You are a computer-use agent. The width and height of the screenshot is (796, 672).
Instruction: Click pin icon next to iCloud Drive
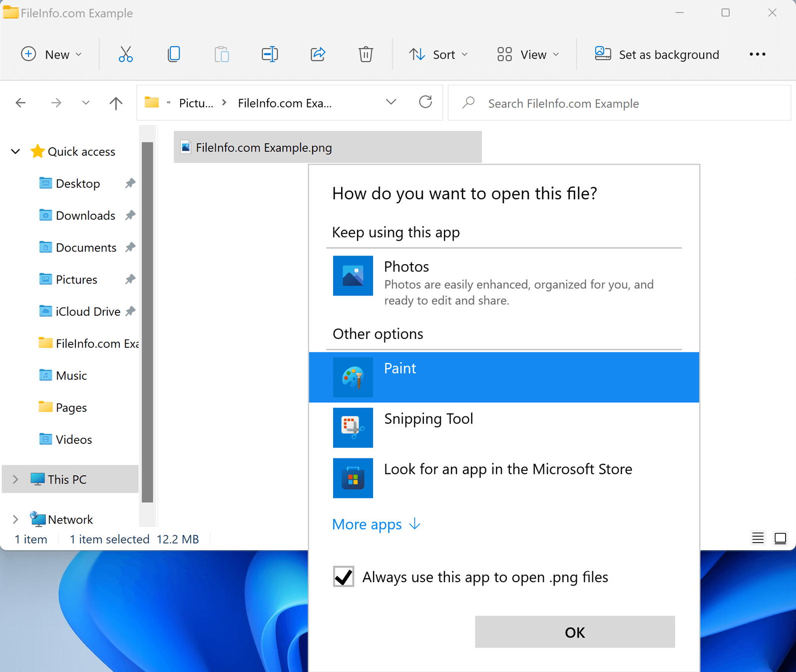point(130,311)
